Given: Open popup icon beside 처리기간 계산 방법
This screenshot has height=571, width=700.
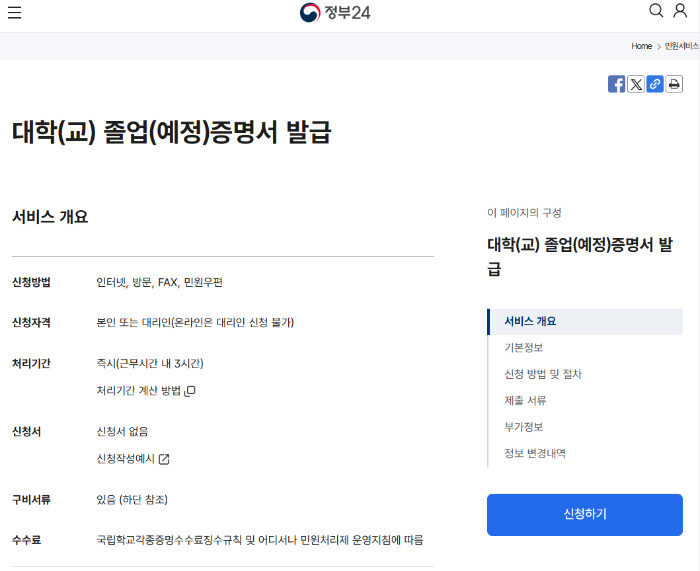Looking at the screenshot, I should (x=190, y=391).
